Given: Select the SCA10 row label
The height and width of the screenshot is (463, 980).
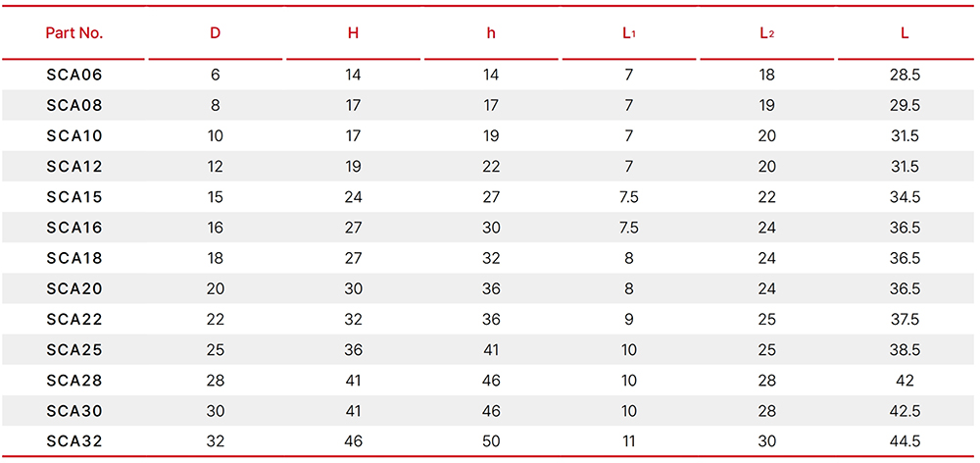Looking at the screenshot, I should click(73, 136).
